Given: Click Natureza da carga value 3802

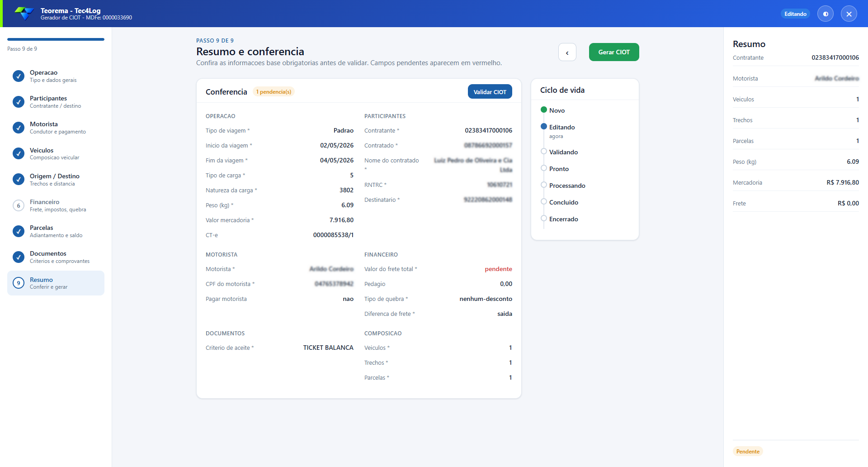Looking at the screenshot, I should [x=346, y=190].
